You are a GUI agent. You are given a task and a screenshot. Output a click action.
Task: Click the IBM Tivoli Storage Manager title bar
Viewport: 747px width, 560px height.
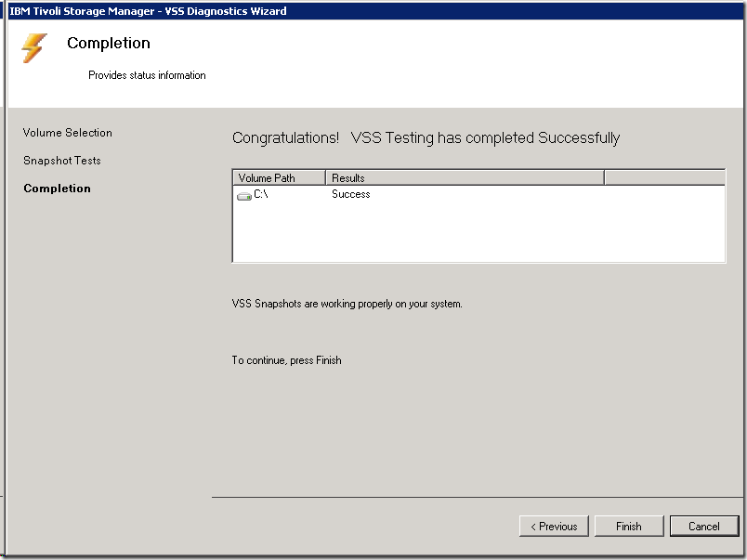pos(149,11)
